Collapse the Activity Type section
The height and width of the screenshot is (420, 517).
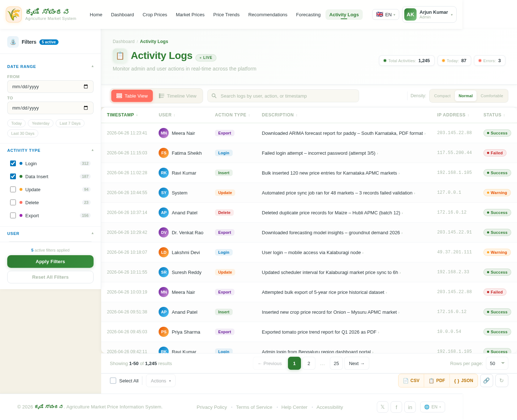92,150
